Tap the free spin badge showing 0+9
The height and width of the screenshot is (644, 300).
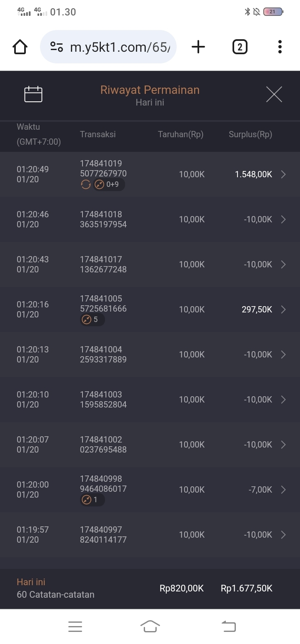click(109, 184)
